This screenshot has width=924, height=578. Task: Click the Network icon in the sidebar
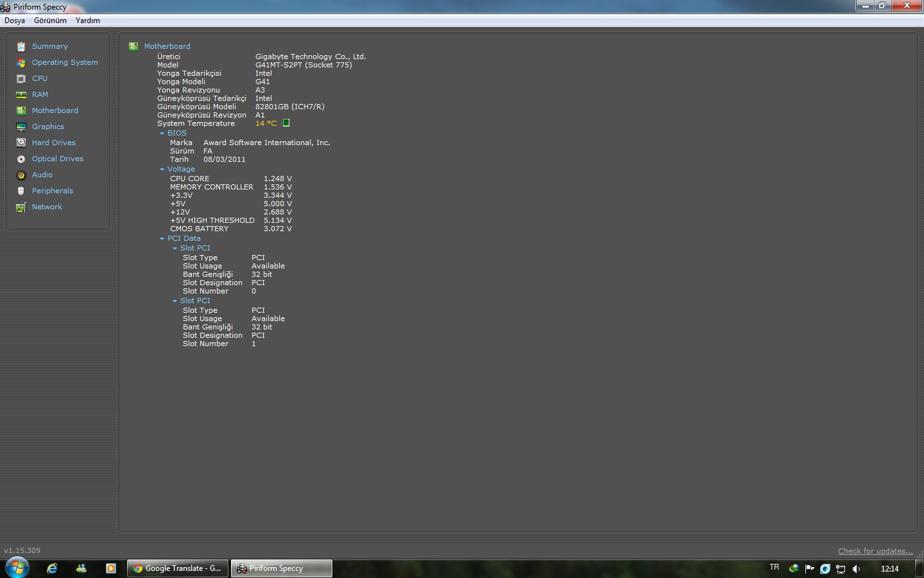pos(21,207)
